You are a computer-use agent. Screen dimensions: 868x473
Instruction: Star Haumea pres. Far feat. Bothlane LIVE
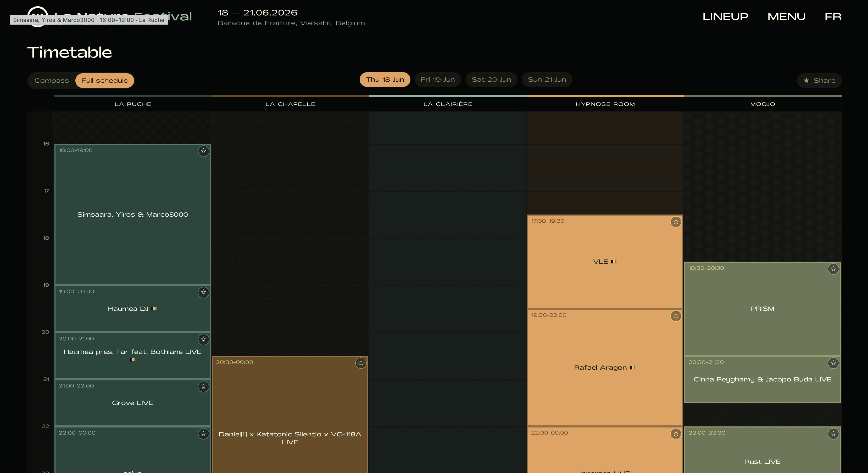(203, 340)
